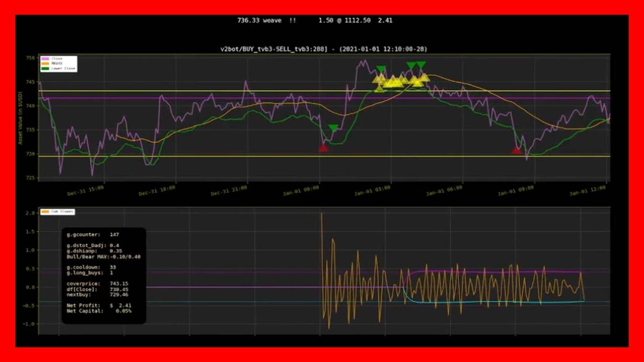Click the 'Jan-01 12:00' time axis label
644x362 pixels.
587,192
